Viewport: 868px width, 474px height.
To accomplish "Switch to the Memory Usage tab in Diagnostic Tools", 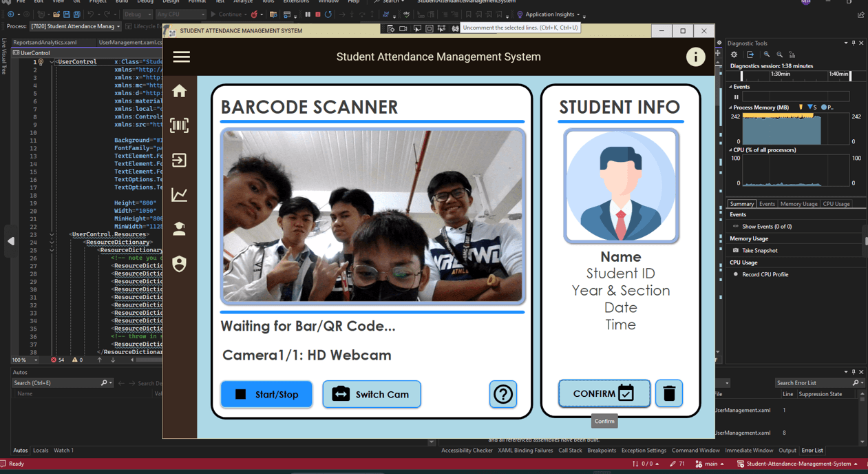I will point(798,203).
